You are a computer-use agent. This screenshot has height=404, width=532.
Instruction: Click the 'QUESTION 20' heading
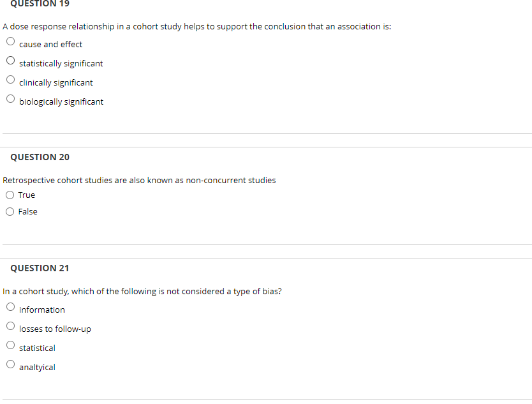(40, 157)
